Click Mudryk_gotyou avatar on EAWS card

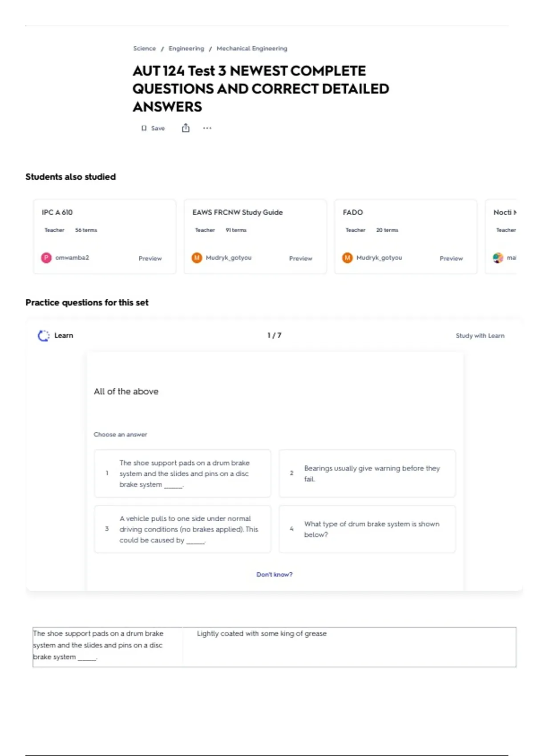point(197,258)
